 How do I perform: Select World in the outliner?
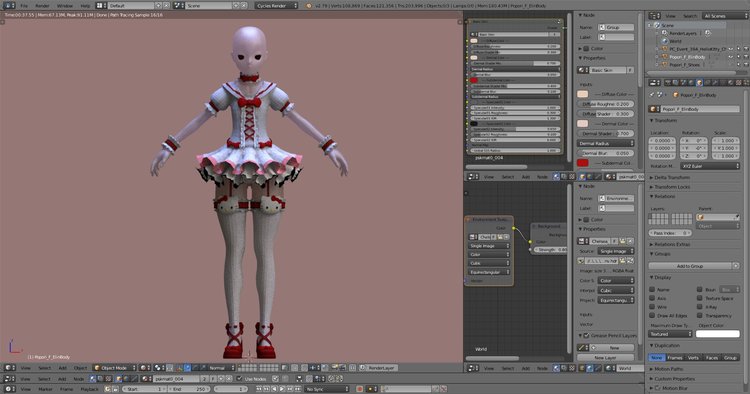pos(675,41)
